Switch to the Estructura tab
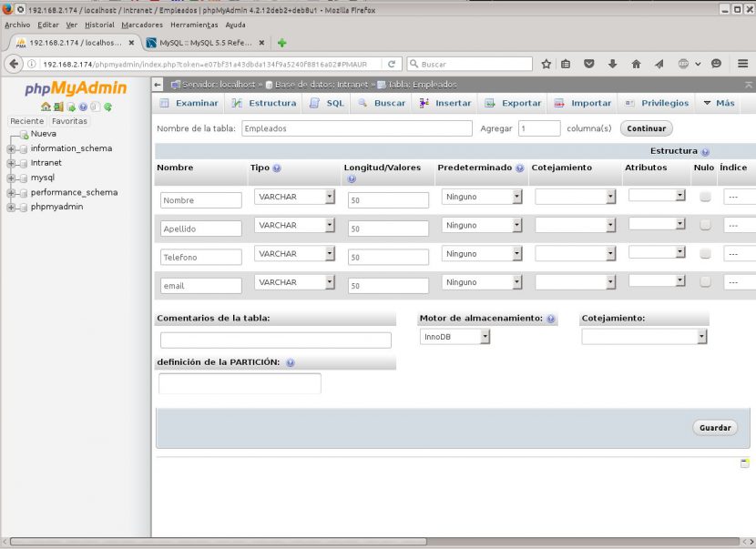 (264, 103)
